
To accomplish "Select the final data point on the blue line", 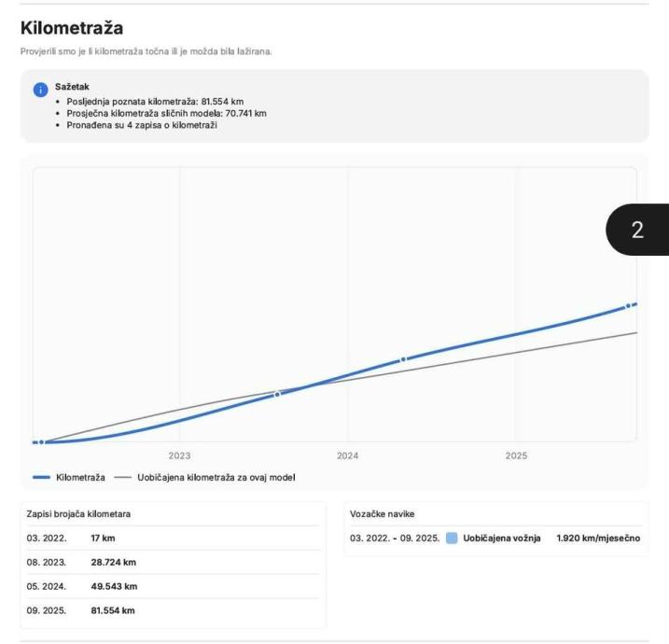I will tap(629, 306).
